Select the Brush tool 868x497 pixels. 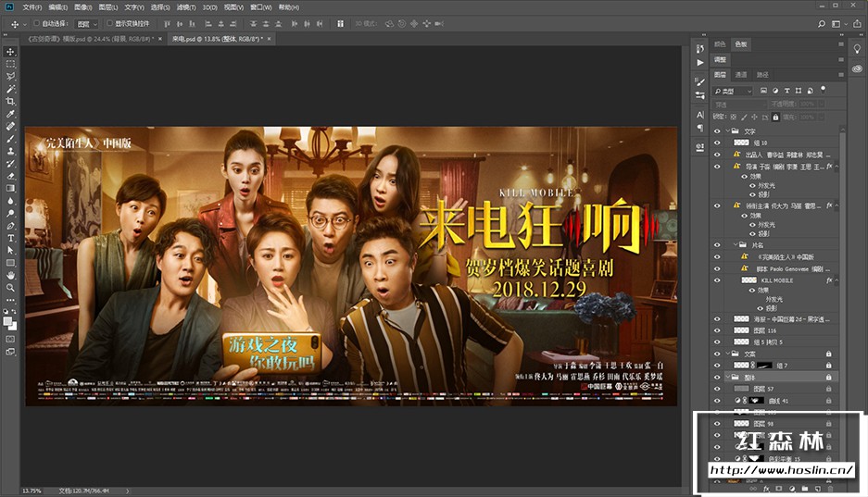(x=10, y=139)
